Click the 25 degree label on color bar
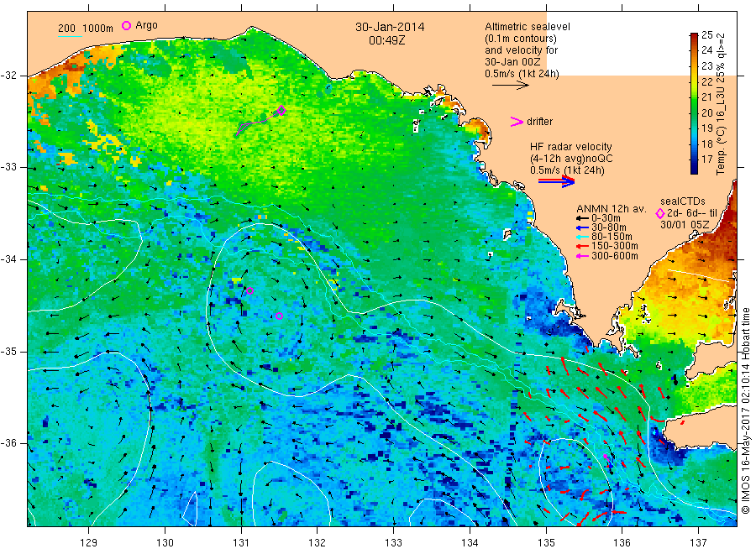The height and width of the screenshot is (554, 756). tap(706, 34)
